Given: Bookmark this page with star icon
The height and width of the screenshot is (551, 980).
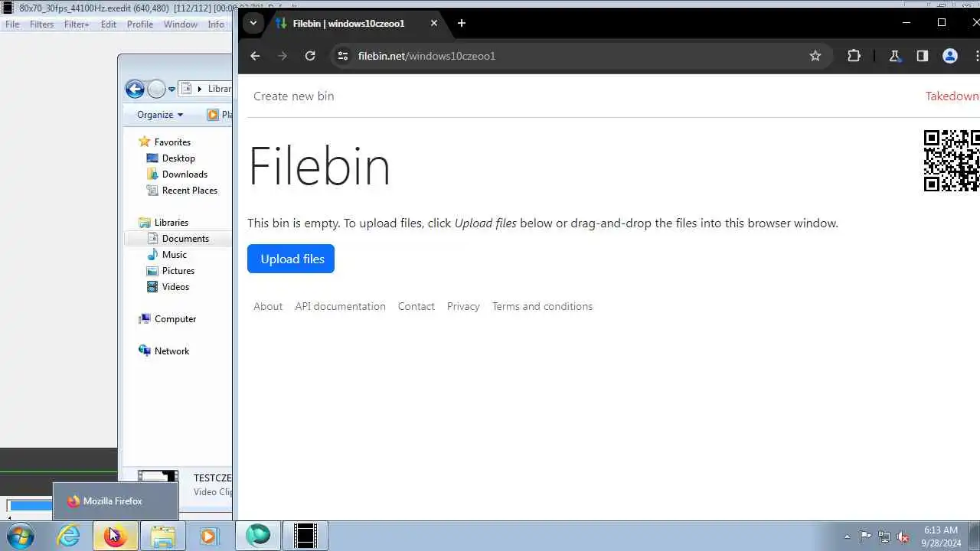Looking at the screenshot, I should (815, 56).
